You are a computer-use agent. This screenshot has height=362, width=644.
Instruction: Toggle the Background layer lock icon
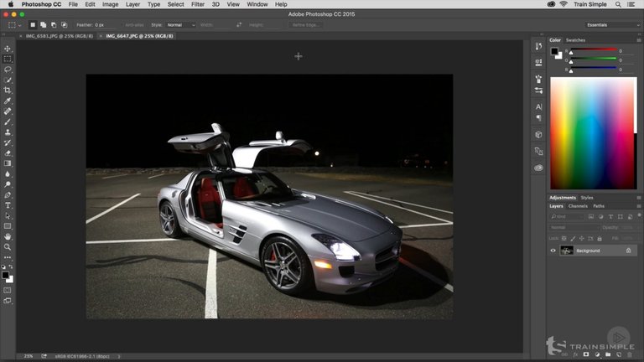(629, 251)
